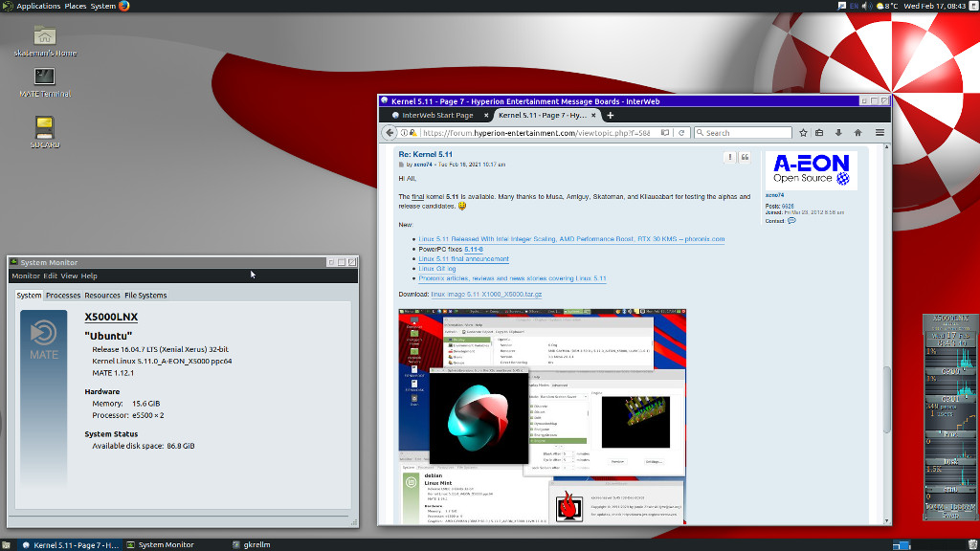Open Help menu in System Monitor
Viewport: 980px width, 551px height.
tap(89, 275)
